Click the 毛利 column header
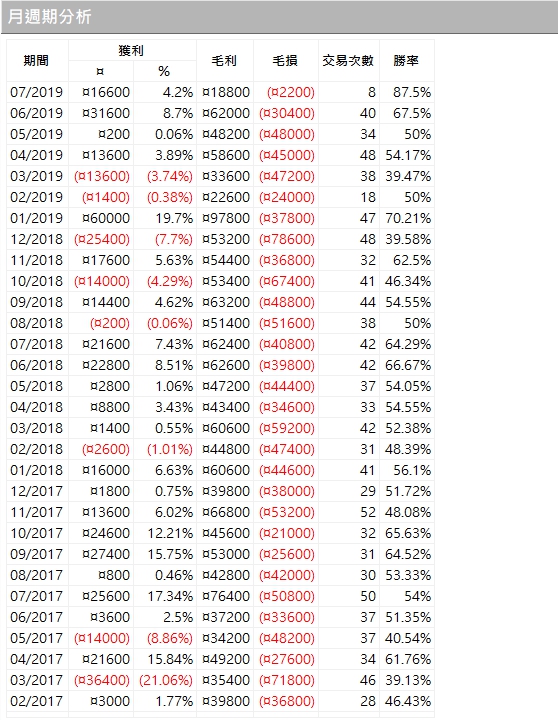This screenshot has height=720, width=558. (x=225, y=61)
